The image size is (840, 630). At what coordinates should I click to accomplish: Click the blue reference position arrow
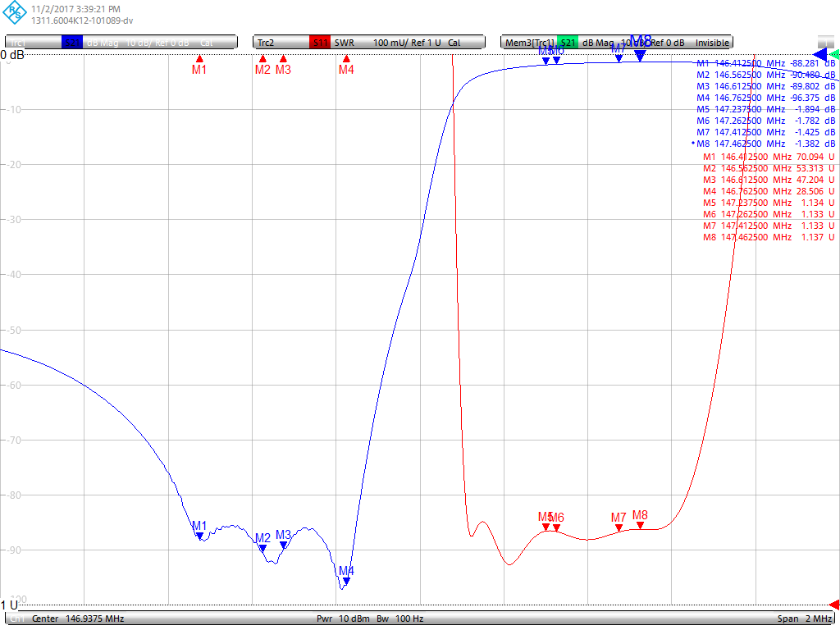click(819, 54)
